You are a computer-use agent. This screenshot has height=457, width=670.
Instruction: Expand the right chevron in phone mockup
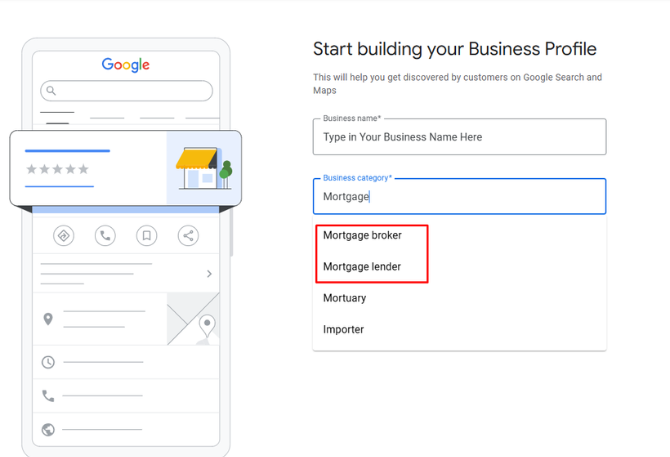point(209,274)
